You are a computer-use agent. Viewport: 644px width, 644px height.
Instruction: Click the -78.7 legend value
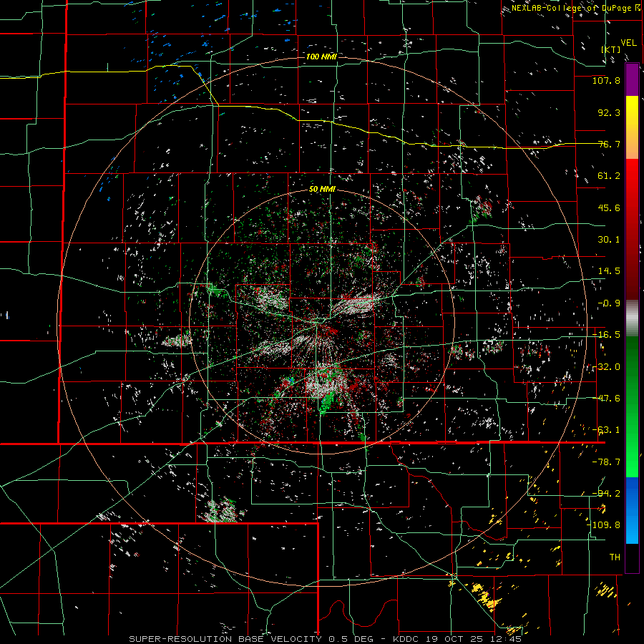606,462
